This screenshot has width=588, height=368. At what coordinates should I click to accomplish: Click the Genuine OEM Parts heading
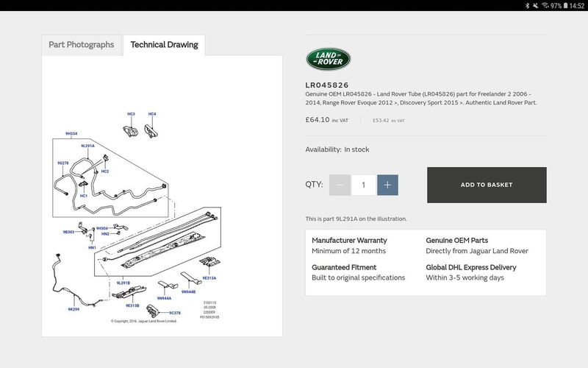point(456,241)
